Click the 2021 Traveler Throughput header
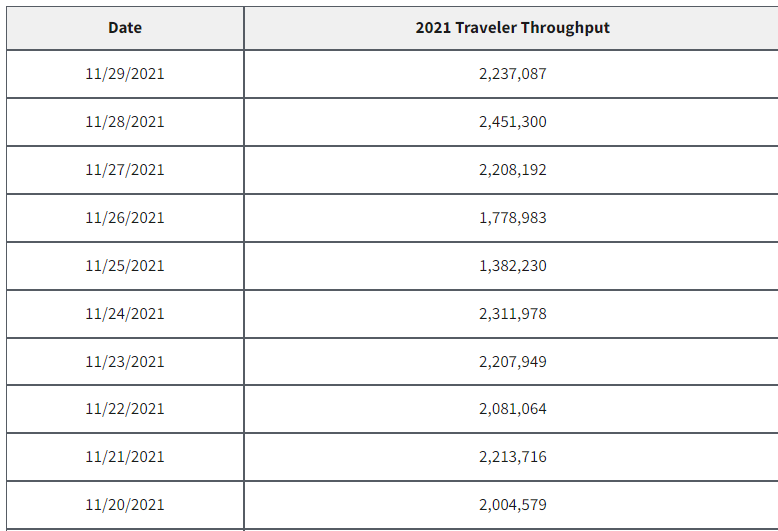This screenshot has height=531, width=778. (512, 28)
